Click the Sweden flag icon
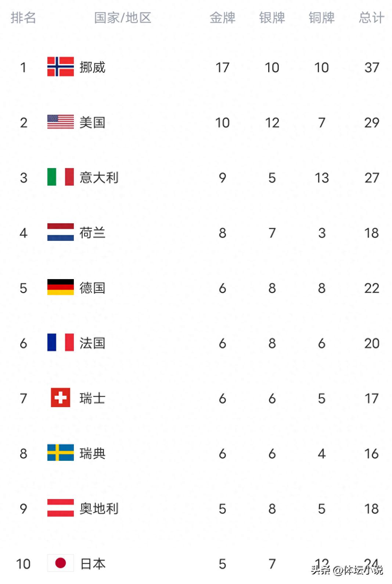The image size is (392, 584). (61, 453)
